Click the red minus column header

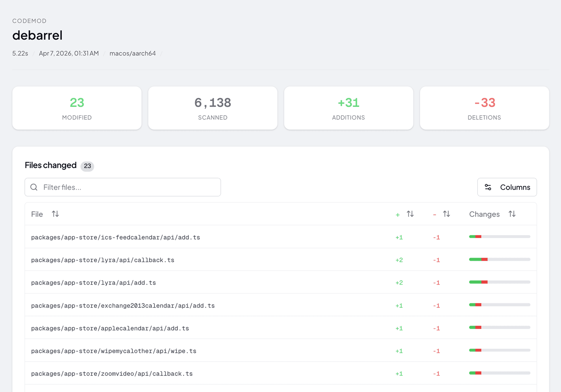[x=434, y=214]
